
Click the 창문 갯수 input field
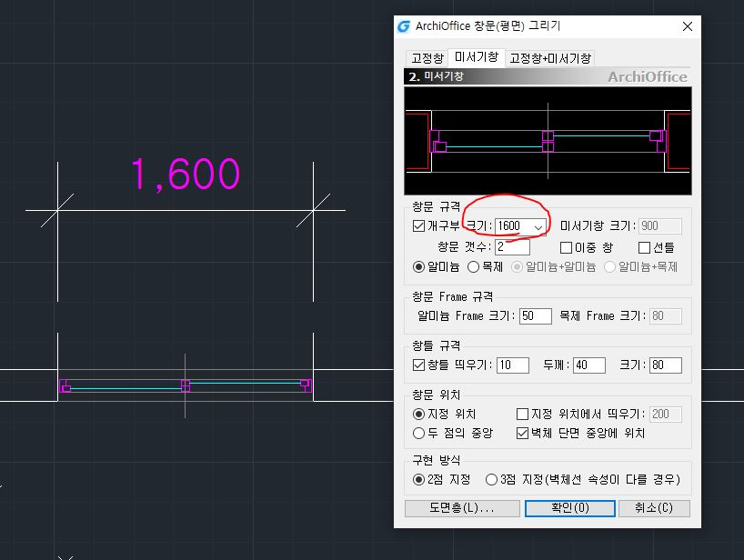(512, 247)
